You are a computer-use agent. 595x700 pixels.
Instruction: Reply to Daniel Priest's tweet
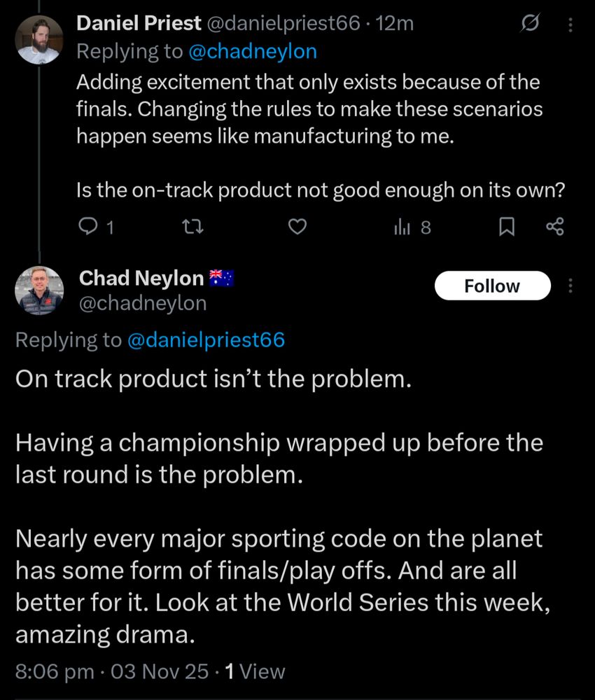coord(88,227)
